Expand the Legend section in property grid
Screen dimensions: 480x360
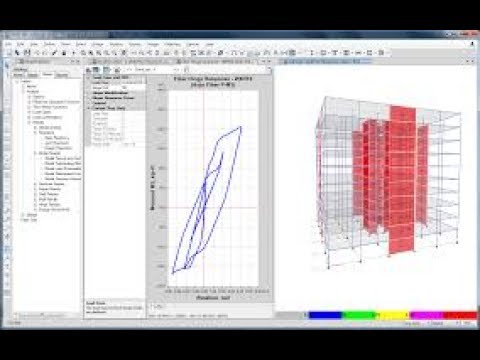89,103
